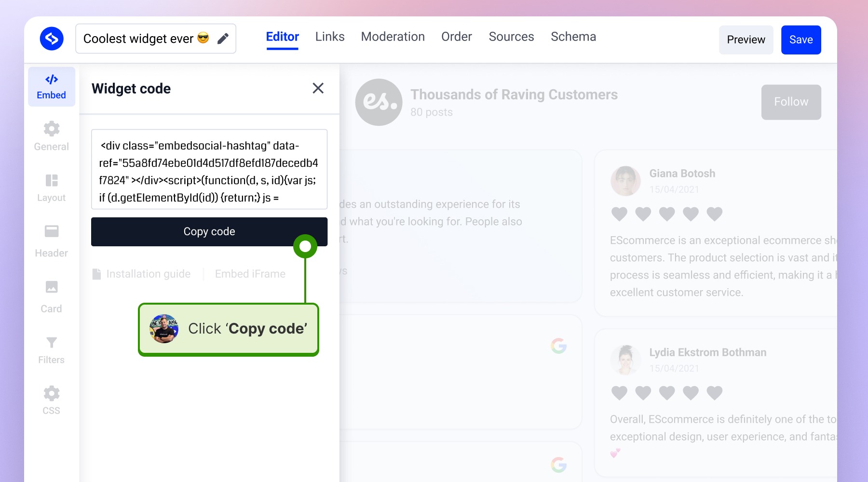Open the CSS sidebar section
This screenshot has width=868, height=482.
[52, 401]
